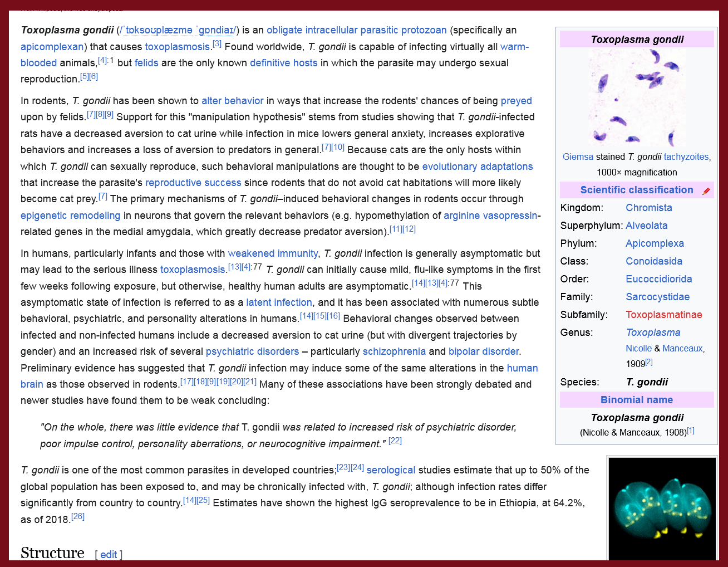Jump to citation [24] after 'developed countries'
The height and width of the screenshot is (567, 728).
357,467
